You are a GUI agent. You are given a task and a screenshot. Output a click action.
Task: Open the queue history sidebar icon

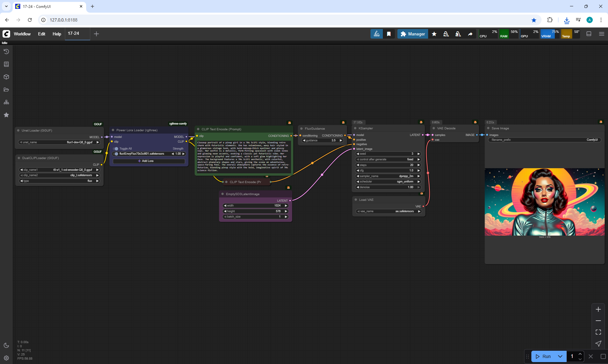point(6,52)
